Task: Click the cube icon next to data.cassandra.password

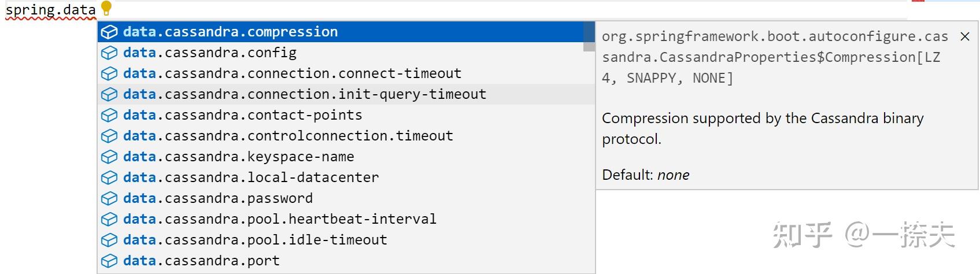Action: pos(109,199)
